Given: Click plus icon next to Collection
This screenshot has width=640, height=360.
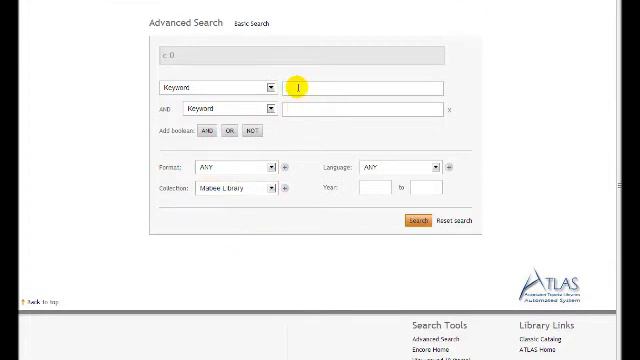Looking at the screenshot, I should (285, 188).
